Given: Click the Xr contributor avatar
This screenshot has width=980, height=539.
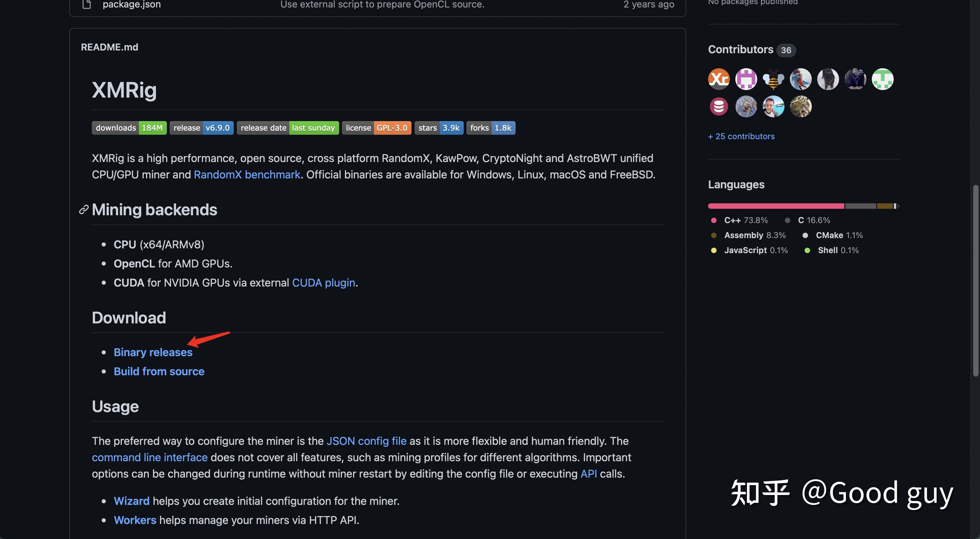Looking at the screenshot, I should tap(718, 79).
